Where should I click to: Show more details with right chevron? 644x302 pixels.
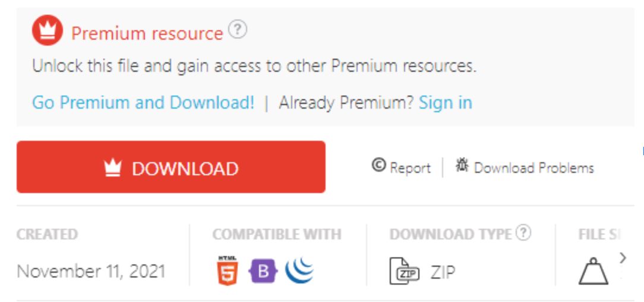click(623, 257)
